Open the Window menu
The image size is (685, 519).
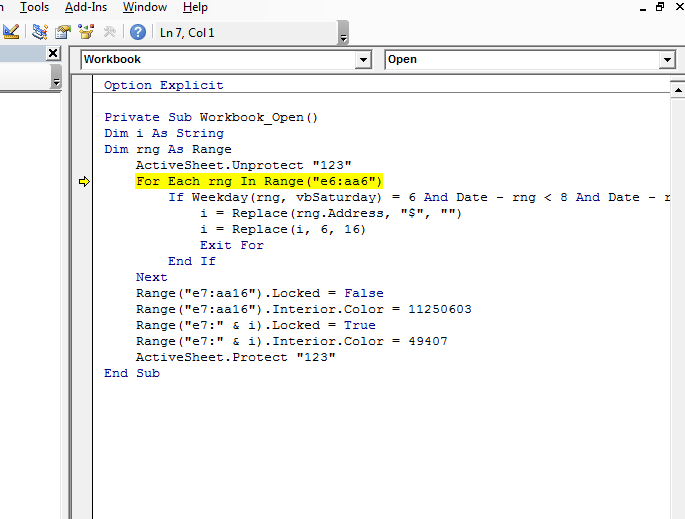[x=145, y=7]
